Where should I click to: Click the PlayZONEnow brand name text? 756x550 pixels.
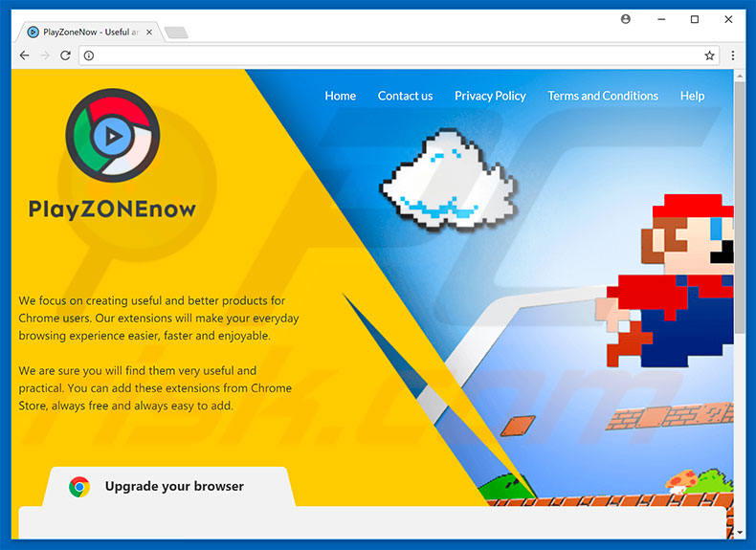pos(112,209)
